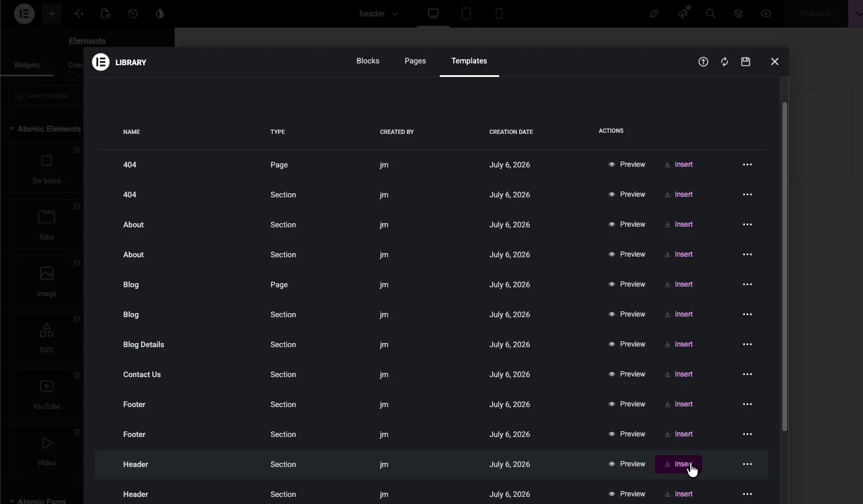The image size is (863, 504).
Task: Select the Templates tab
Action: (469, 61)
